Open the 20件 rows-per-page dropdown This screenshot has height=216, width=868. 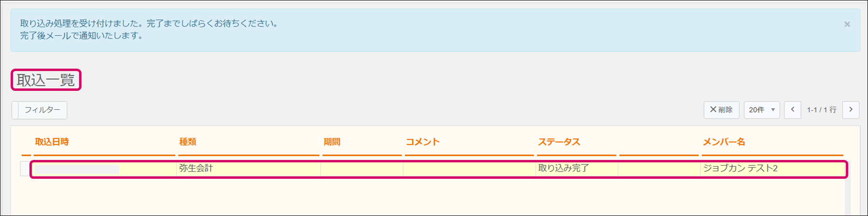(761, 110)
